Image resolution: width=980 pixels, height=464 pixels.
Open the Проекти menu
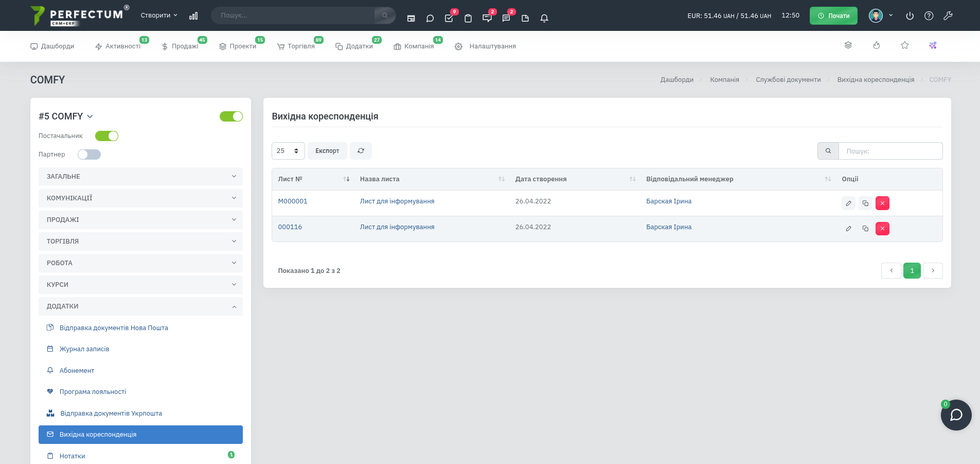point(238,46)
